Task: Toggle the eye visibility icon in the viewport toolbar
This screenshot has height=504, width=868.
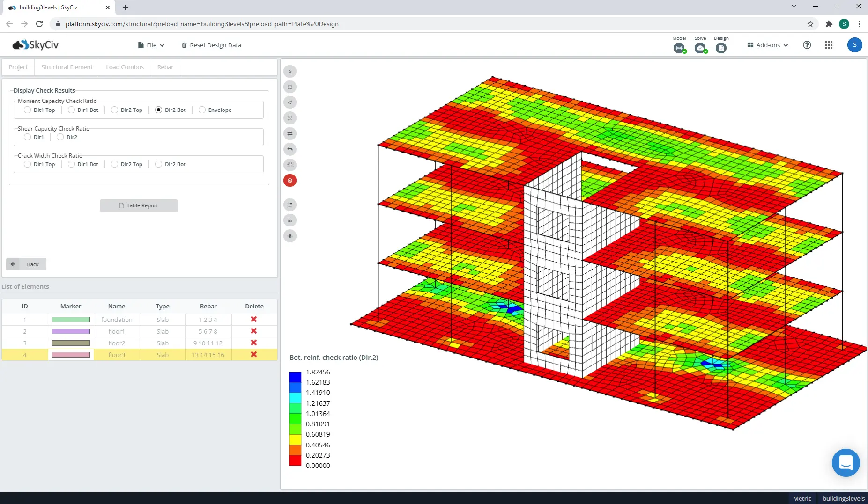Action: (290, 236)
